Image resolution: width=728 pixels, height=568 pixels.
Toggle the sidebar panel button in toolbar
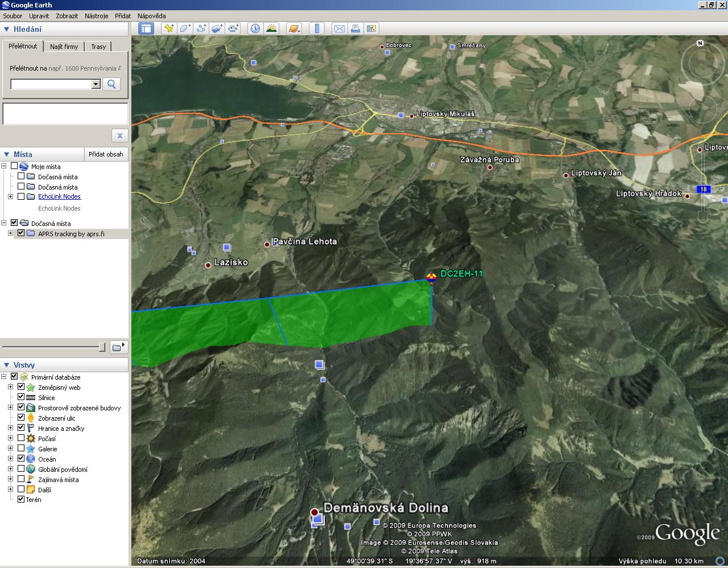coord(146,28)
